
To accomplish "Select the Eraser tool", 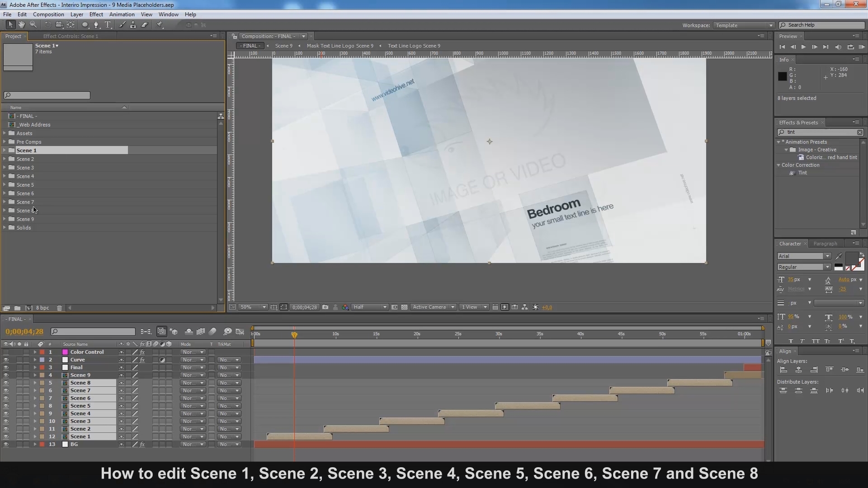I will pos(145,25).
